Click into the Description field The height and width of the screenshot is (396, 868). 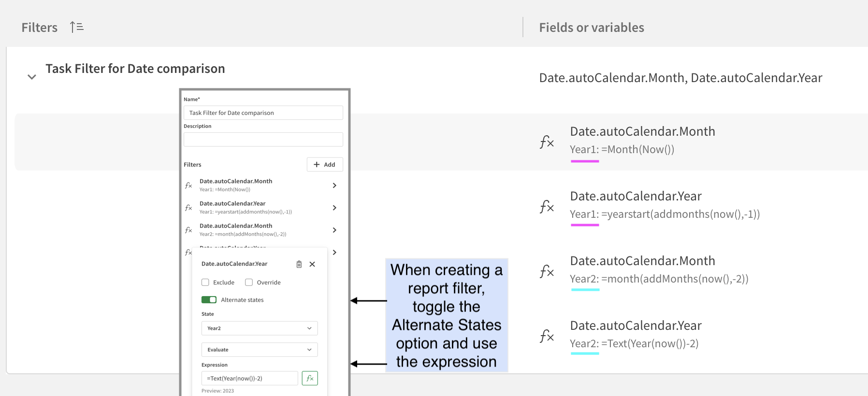point(263,140)
